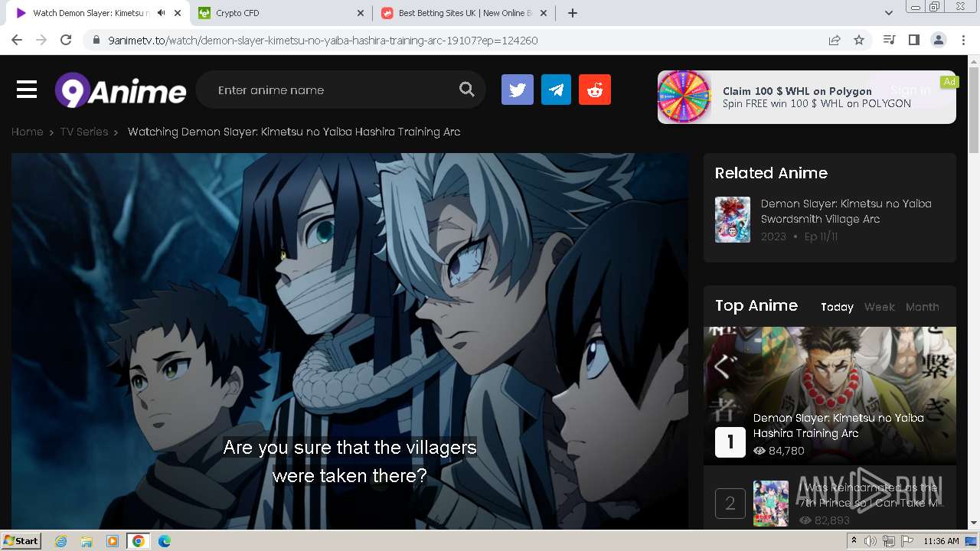Open the Windows Start menu
980x551 pixels.
(x=21, y=541)
